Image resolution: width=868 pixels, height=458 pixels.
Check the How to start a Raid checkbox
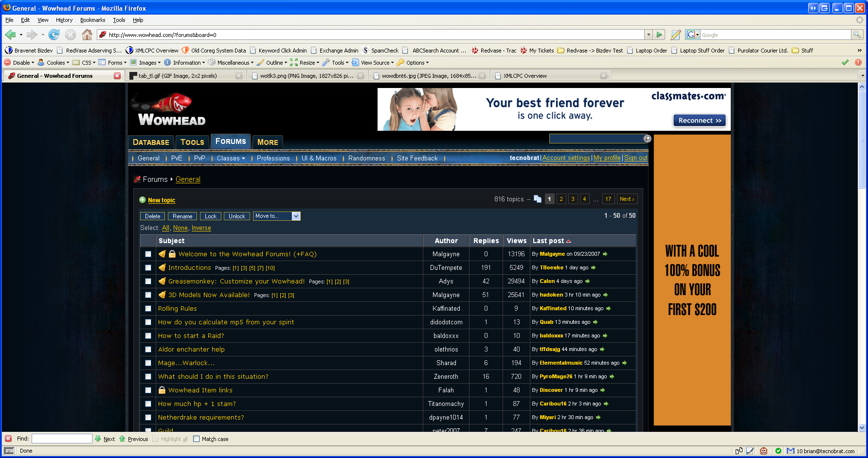coord(148,335)
